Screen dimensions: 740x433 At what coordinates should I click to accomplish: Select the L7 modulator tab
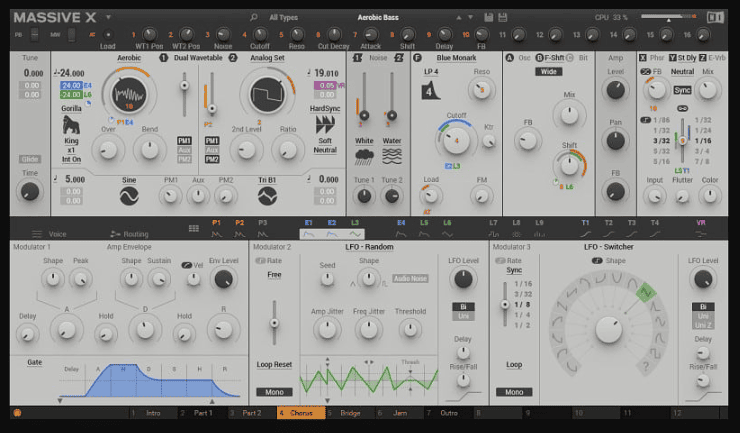[x=493, y=229]
